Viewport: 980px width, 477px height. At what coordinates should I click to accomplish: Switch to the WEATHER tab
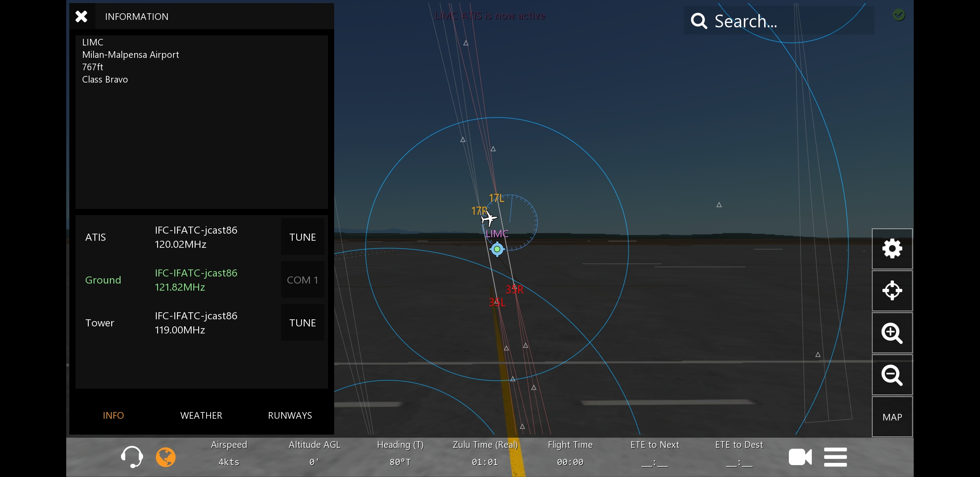pyautogui.click(x=201, y=415)
